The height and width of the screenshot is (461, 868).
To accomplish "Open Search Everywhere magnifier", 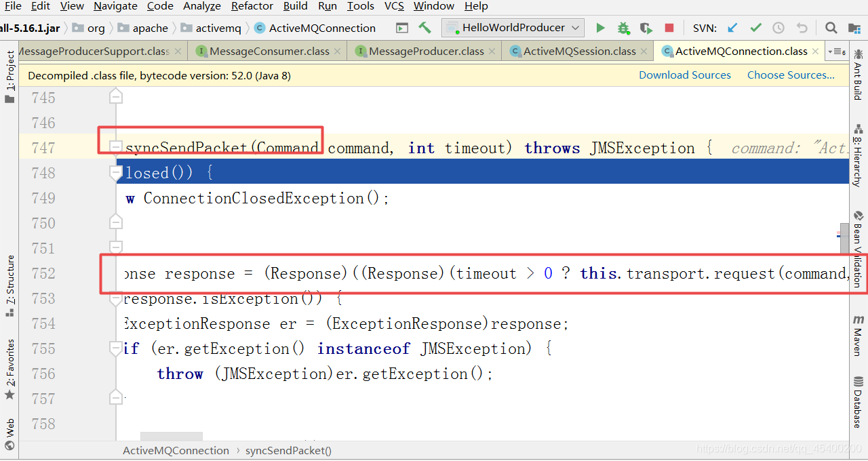I will pos(831,28).
